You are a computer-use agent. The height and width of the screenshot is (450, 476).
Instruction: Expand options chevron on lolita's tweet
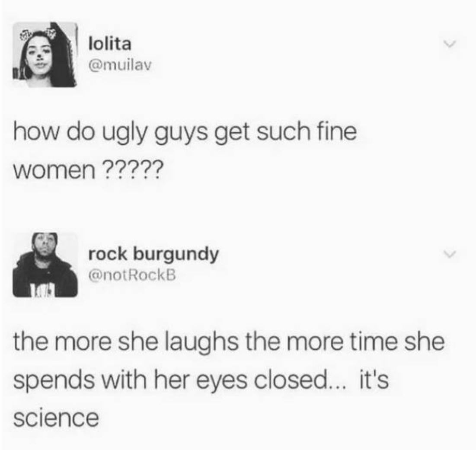point(450,44)
